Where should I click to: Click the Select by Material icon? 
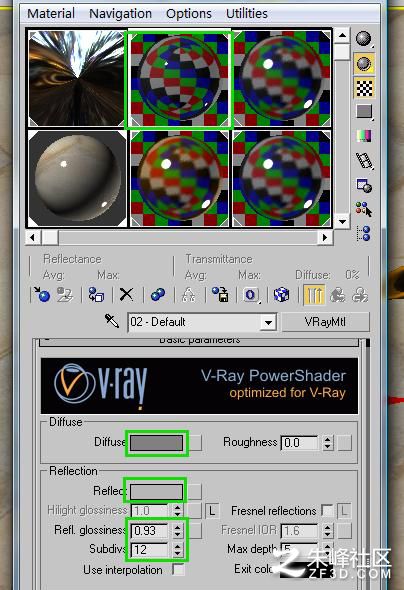click(364, 209)
